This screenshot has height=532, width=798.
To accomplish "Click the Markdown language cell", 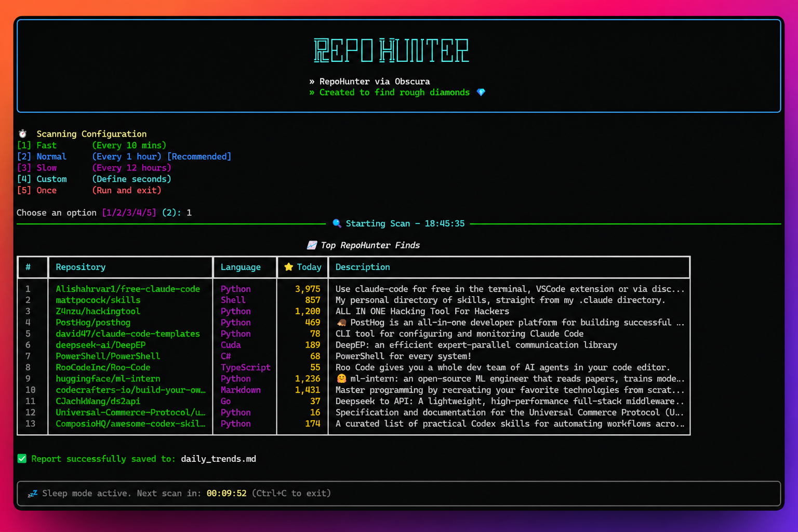I will 241,390.
